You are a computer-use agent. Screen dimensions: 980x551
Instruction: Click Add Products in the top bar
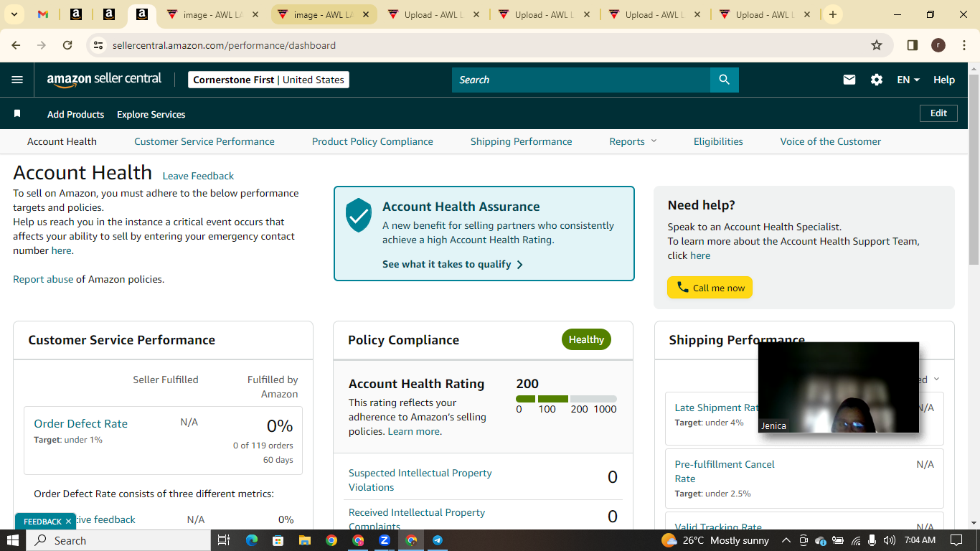tap(75, 114)
